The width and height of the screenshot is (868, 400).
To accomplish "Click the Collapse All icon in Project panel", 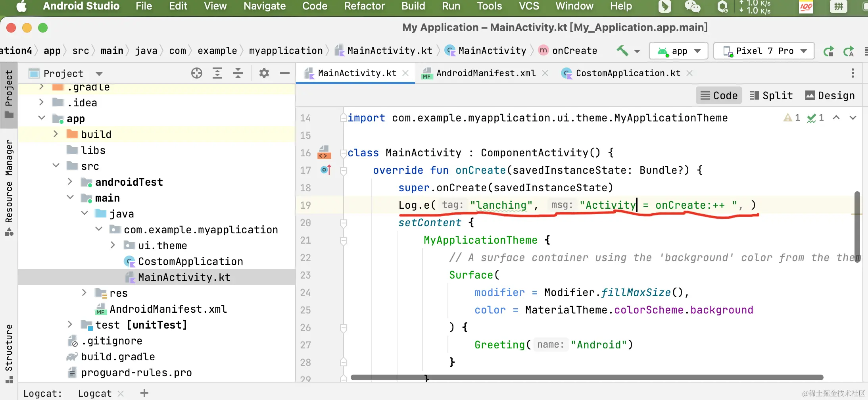I will click(x=238, y=73).
